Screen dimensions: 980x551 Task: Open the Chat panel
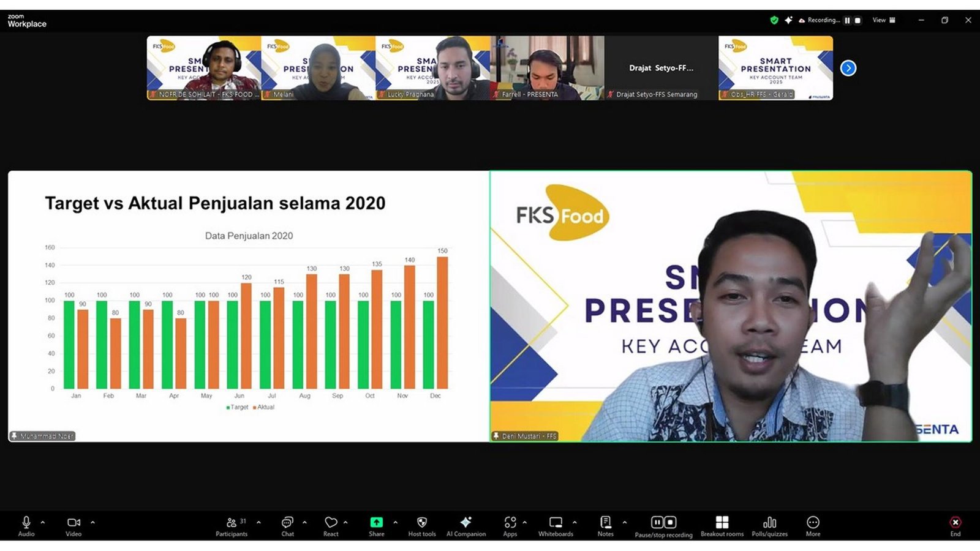point(287,525)
